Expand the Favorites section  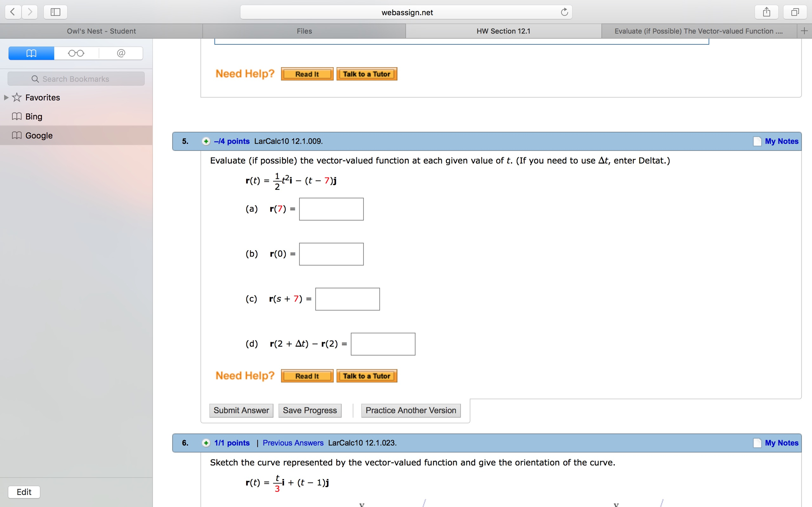pos(6,97)
